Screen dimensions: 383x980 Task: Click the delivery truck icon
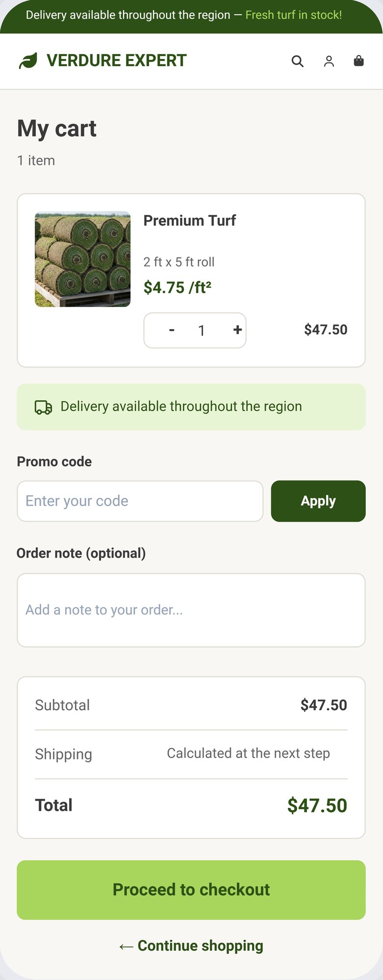point(43,407)
